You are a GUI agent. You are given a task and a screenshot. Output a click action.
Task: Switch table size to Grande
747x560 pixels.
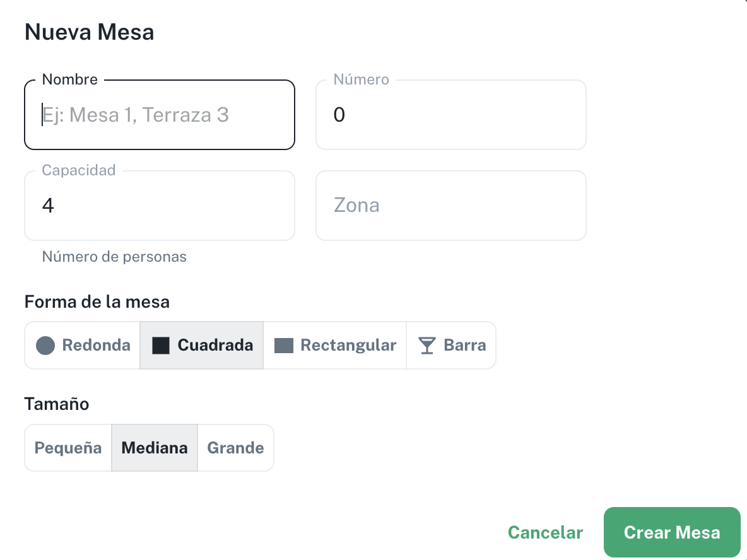coord(236,448)
